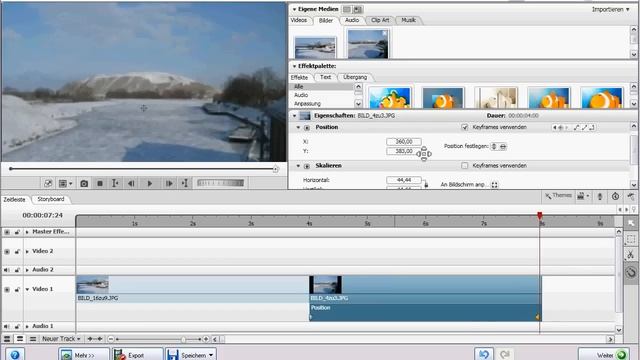Click the shuttle jog slider in preview
This screenshot has height=360, width=640.
pos(220,183)
